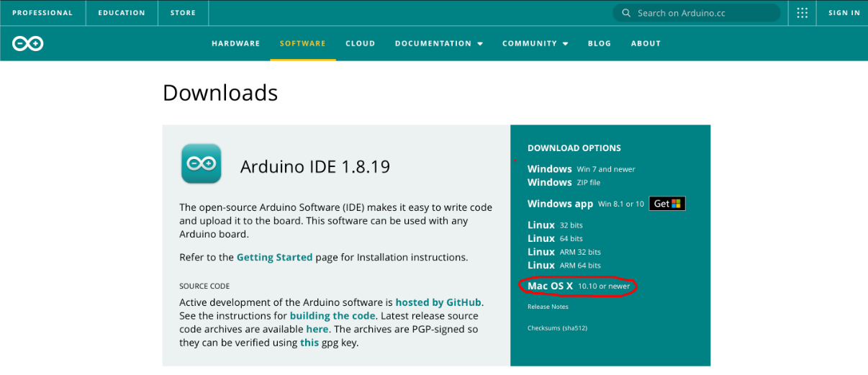Download Linux ARM 32 bits

click(x=564, y=252)
